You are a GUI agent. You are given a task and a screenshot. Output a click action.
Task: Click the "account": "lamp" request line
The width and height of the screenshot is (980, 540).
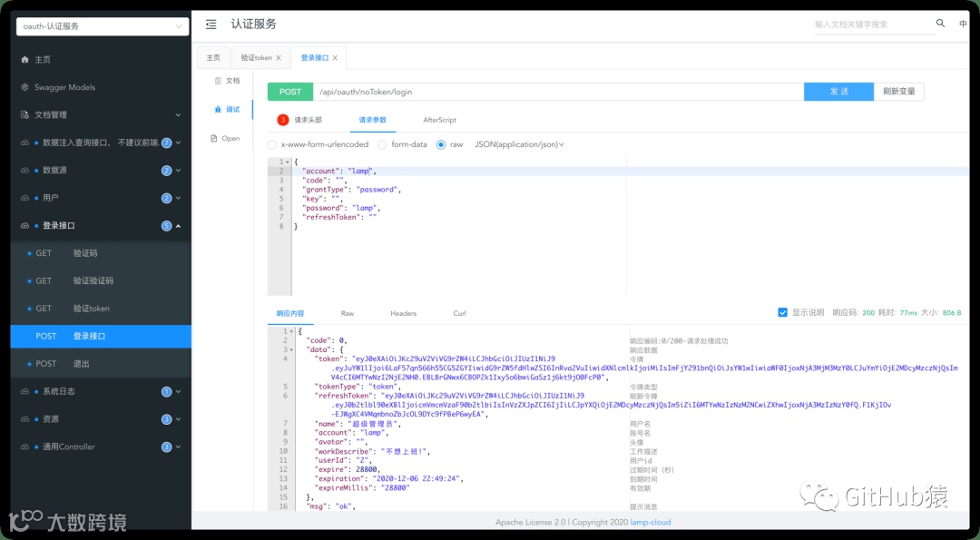pyautogui.click(x=339, y=171)
